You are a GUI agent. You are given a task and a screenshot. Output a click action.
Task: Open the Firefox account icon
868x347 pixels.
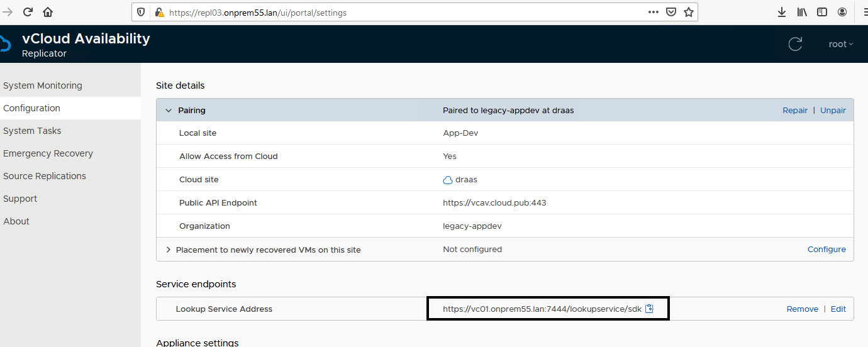(x=842, y=12)
